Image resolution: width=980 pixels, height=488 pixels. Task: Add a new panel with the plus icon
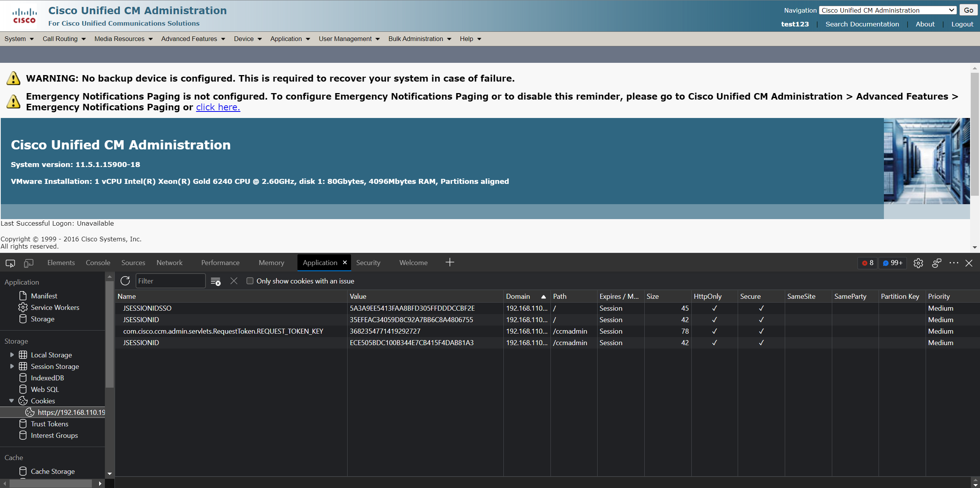pos(449,262)
